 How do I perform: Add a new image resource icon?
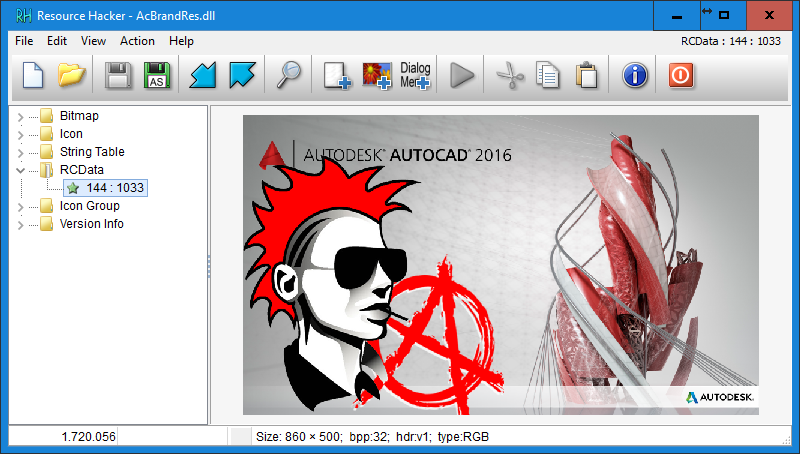(377, 75)
